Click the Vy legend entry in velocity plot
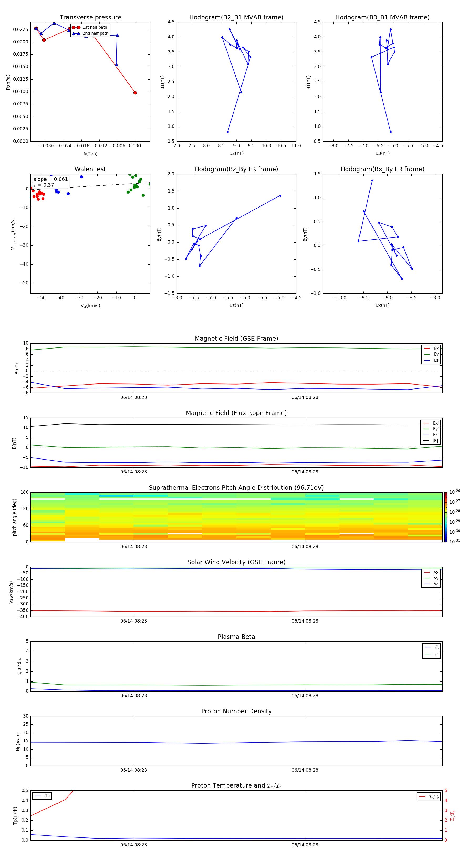 (431, 578)
